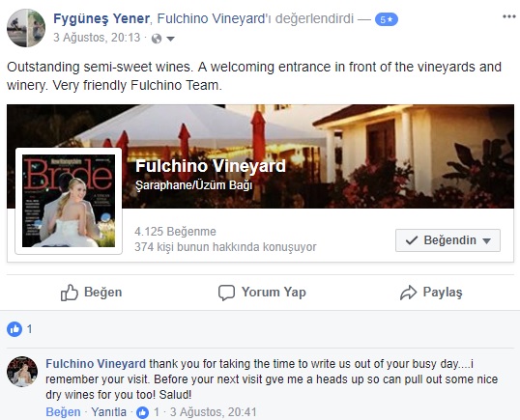Open the Bride magazine page thumbnail
520x420 pixels.
tap(69, 201)
